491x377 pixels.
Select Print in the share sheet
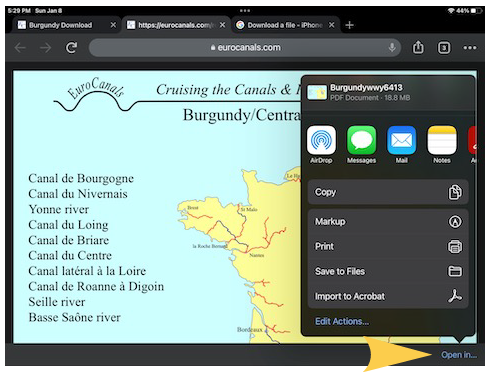pyautogui.click(x=388, y=246)
